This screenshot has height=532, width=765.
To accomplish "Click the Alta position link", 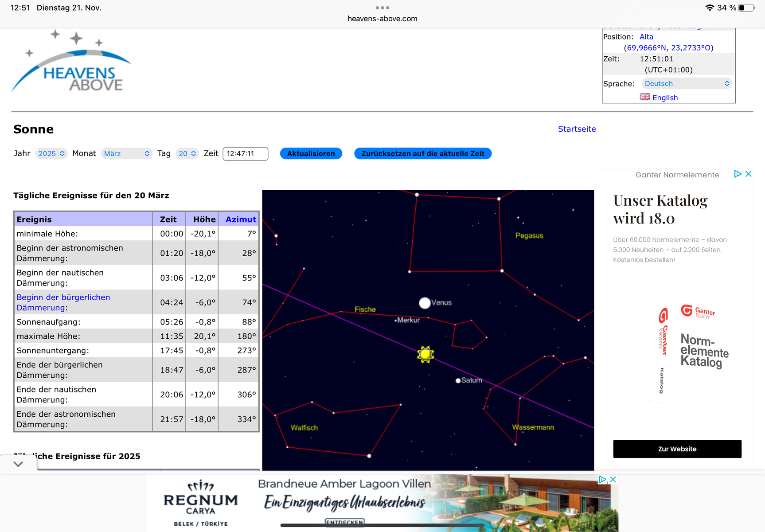I will point(646,37).
